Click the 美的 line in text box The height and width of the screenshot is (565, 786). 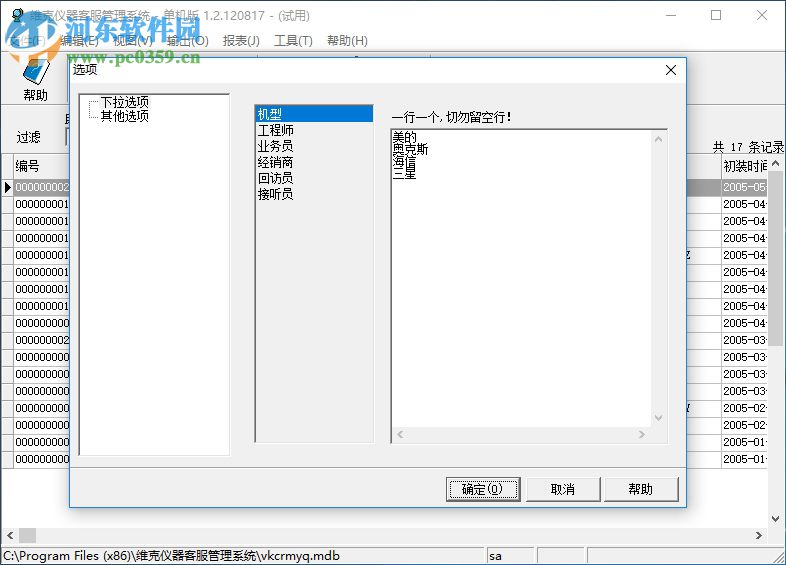click(x=405, y=136)
